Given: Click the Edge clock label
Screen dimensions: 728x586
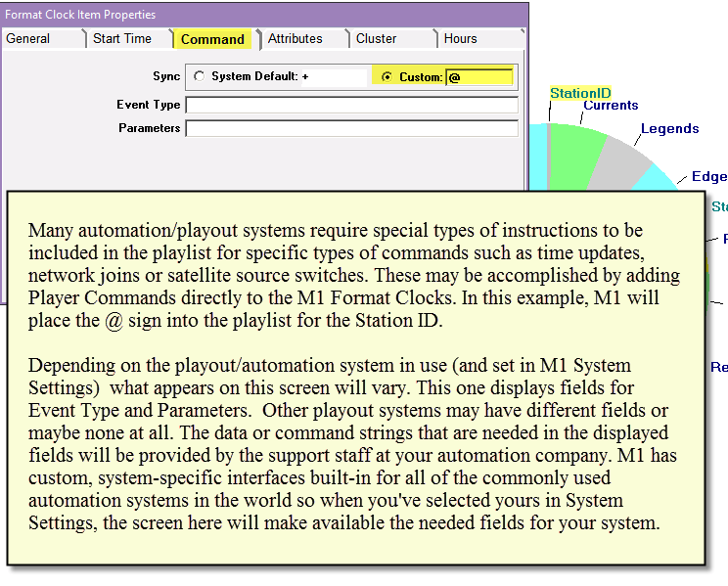Looking at the screenshot, I should click(709, 176).
